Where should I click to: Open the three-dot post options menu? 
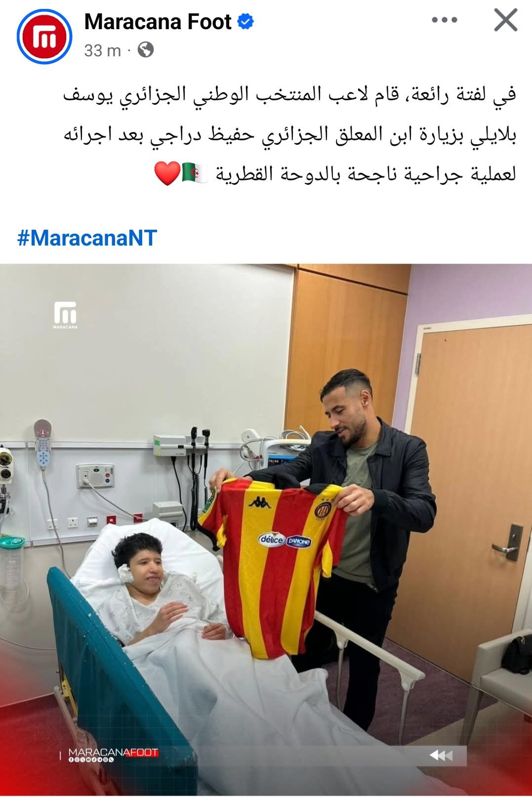click(445, 20)
